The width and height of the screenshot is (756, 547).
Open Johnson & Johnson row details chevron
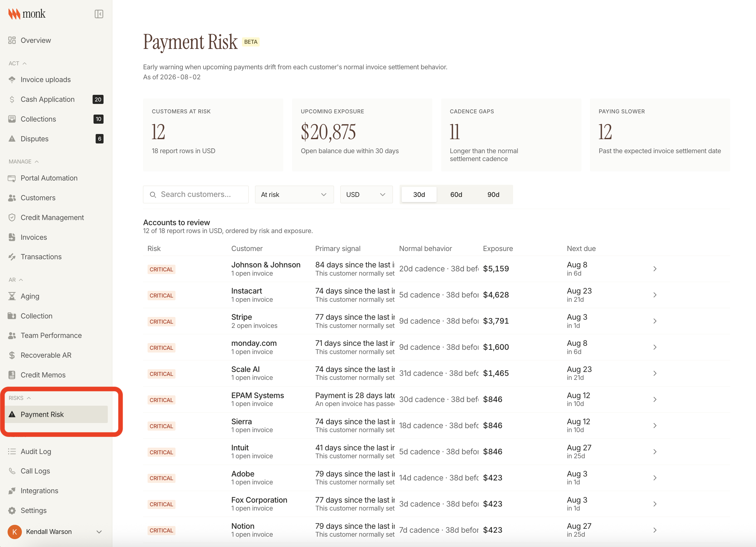pyautogui.click(x=655, y=269)
